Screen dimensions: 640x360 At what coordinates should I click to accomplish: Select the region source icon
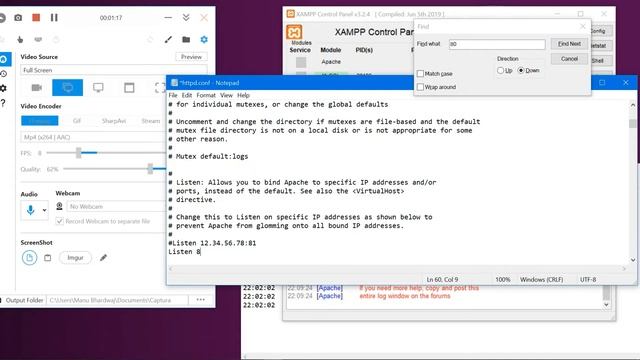point(160,87)
